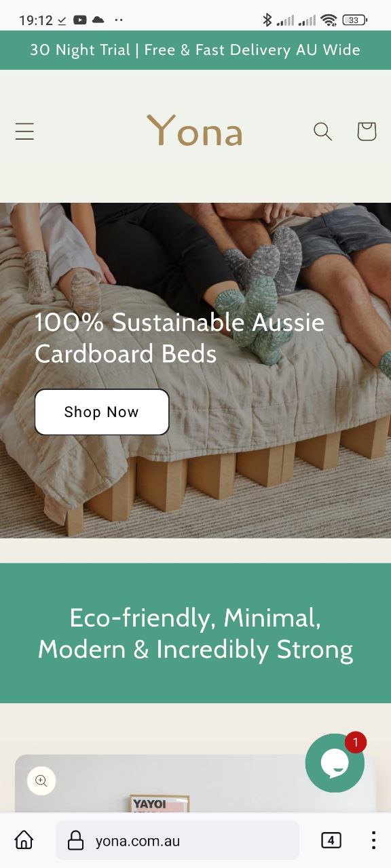
Task: Open browser tab switcher showing 4
Action: [331, 841]
